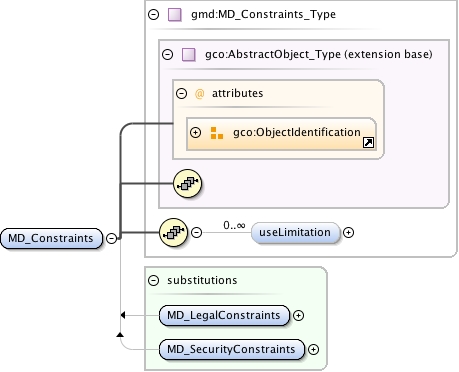Select the sequence icon next to useLimitation

point(174,232)
